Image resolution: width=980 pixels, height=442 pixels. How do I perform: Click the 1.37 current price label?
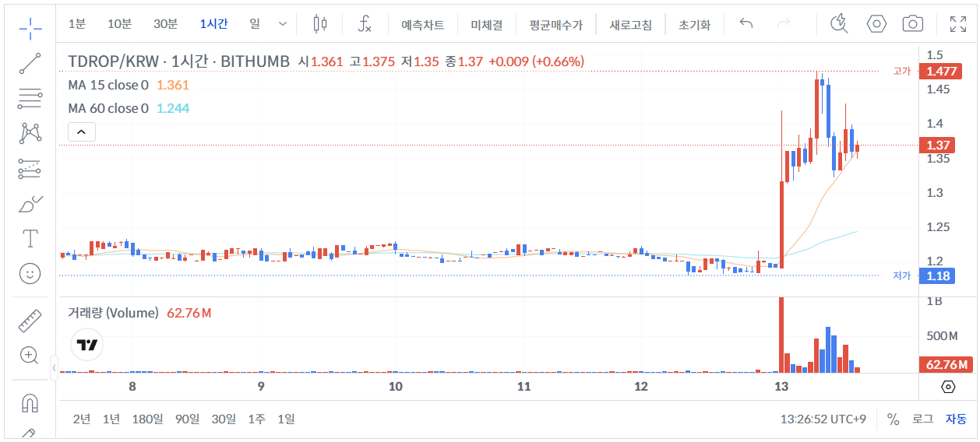coord(938,146)
